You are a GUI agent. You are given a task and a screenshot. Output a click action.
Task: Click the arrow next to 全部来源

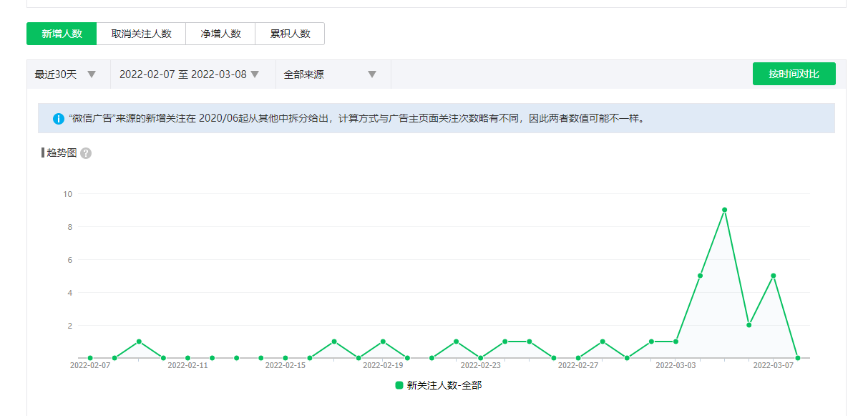[372, 74]
